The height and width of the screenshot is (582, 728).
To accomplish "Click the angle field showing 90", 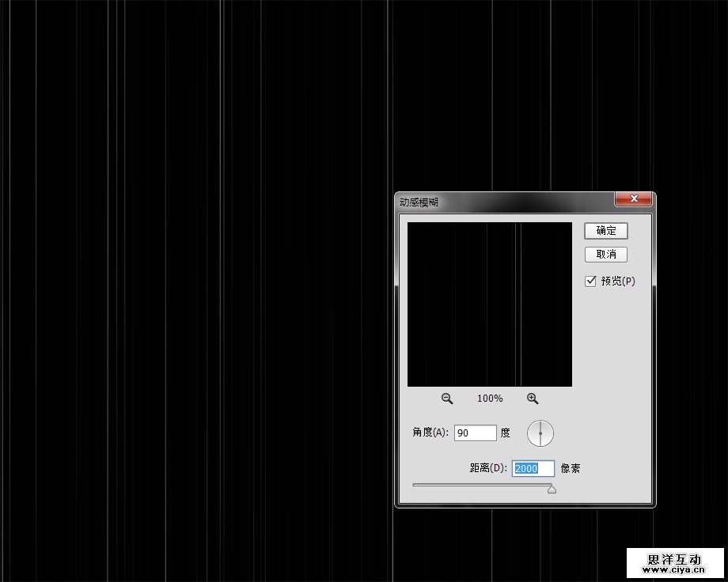I will pyautogui.click(x=475, y=433).
